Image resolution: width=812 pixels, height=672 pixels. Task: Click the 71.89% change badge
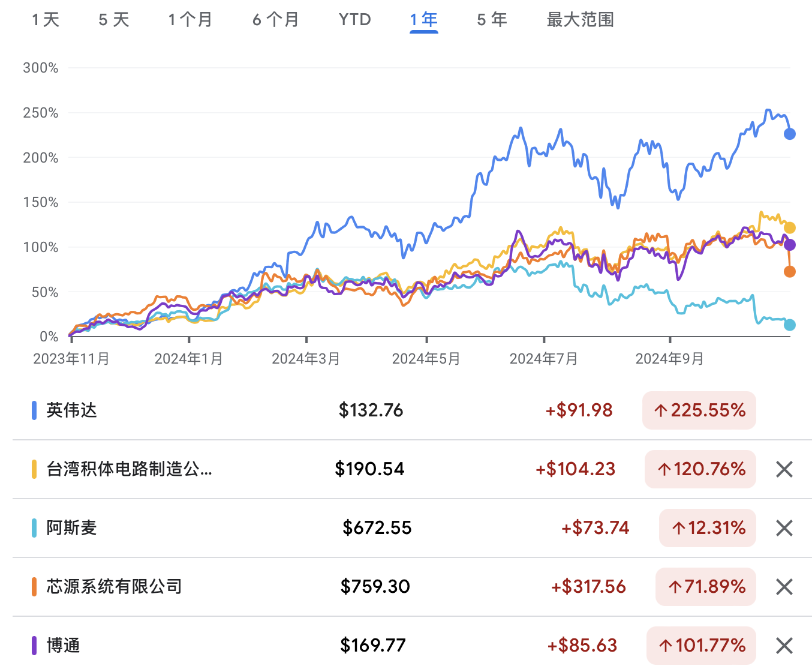point(706,587)
